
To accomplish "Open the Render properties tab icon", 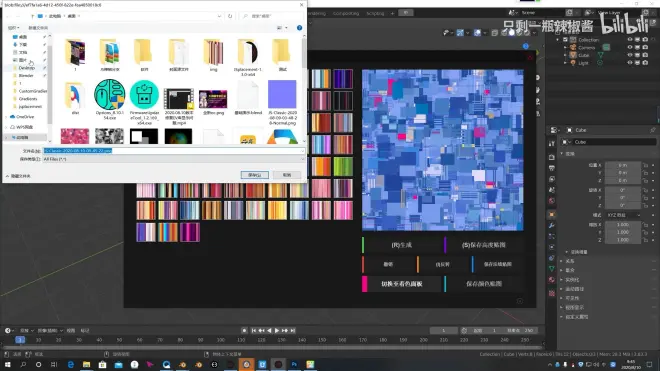I will coord(552,157).
